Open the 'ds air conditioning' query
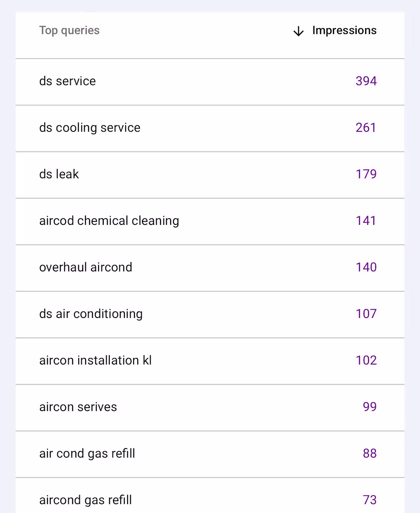The image size is (420, 513). [x=91, y=314]
